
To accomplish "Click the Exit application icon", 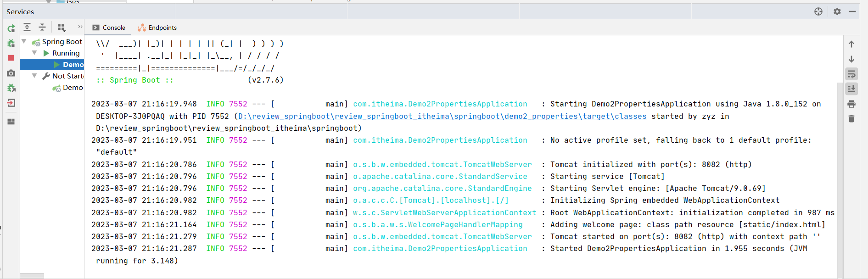I will click(11, 103).
